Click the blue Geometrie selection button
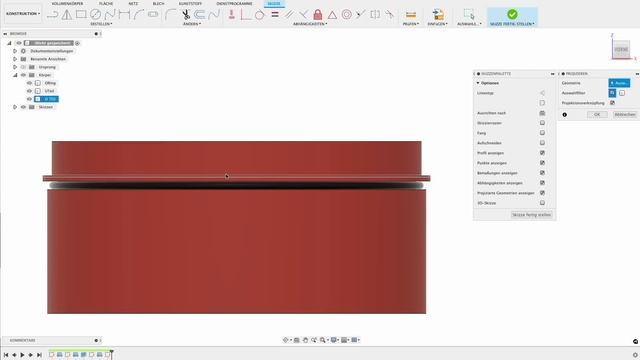The width and height of the screenshot is (640, 360). tap(619, 83)
